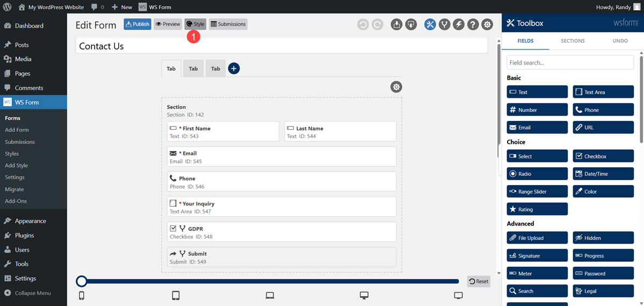This screenshot has height=306, width=644.
Task: Click the Publish button
Action: (138, 24)
